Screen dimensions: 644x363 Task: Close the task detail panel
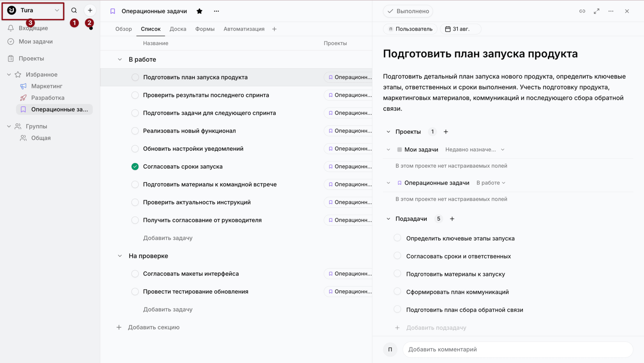(x=627, y=11)
